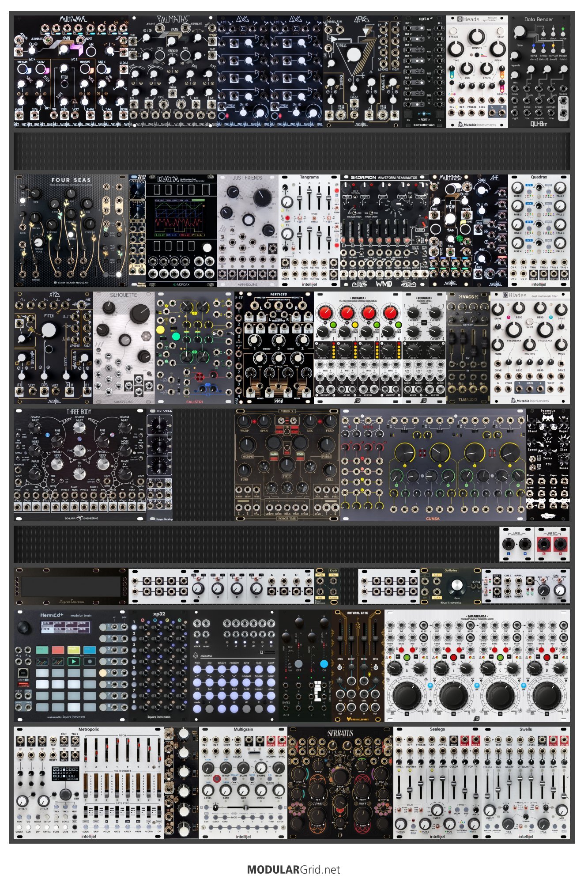This screenshot has width=588, height=879.
Task: Open the Just Friends module
Action: [248, 231]
